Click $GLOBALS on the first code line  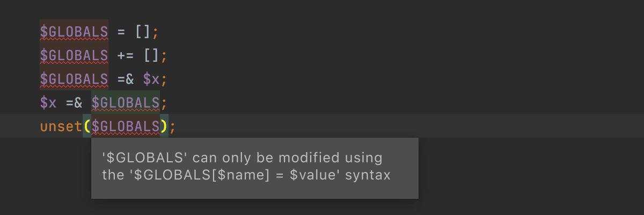pos(74,32)
